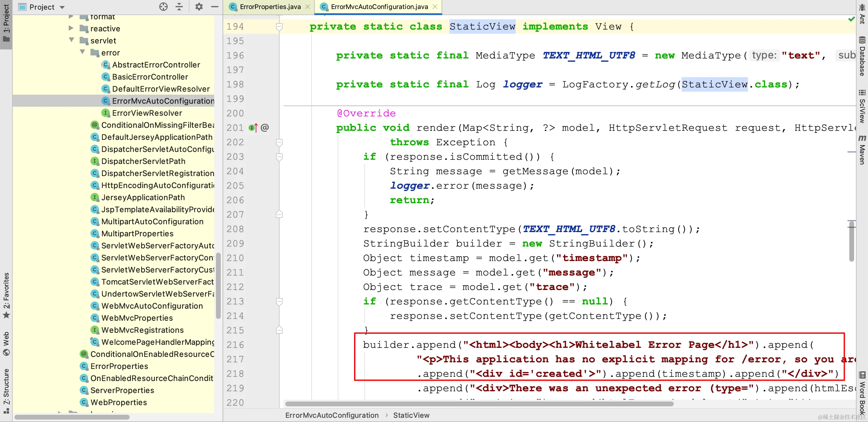The image size is (868, 422).
Task: Open the Ant tool window
Action: [x=862, y=14]
